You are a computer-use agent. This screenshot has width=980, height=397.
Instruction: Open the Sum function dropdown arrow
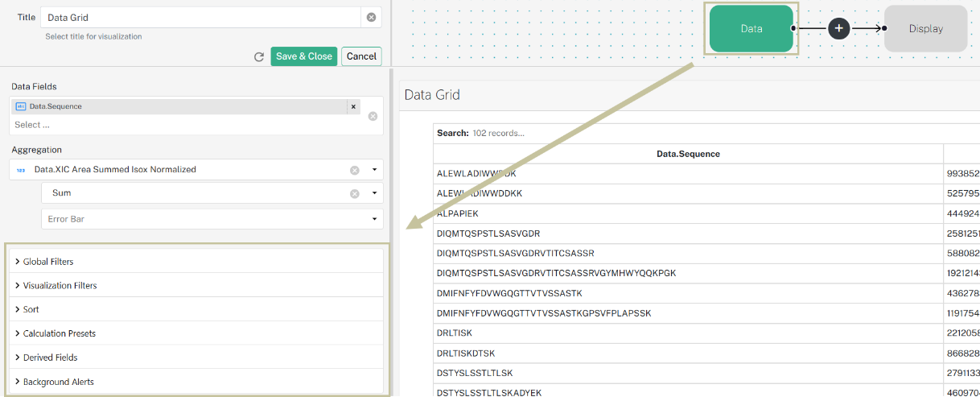pos(374,193)
